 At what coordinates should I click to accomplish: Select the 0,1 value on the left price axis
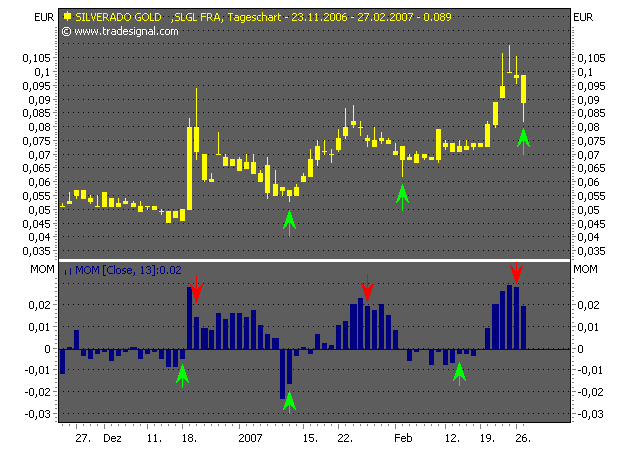click(42, 72)
